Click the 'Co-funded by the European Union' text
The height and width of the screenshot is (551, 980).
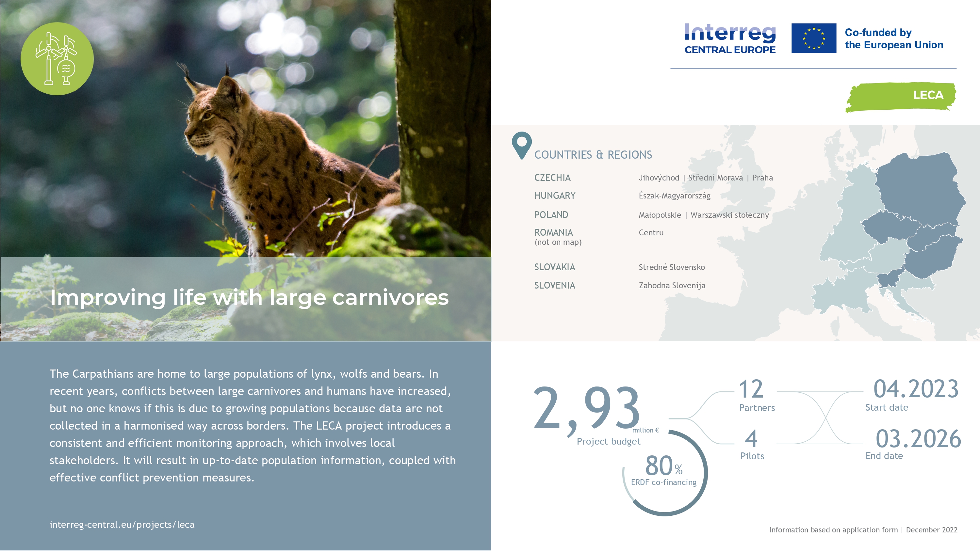(x=894, y=39)
